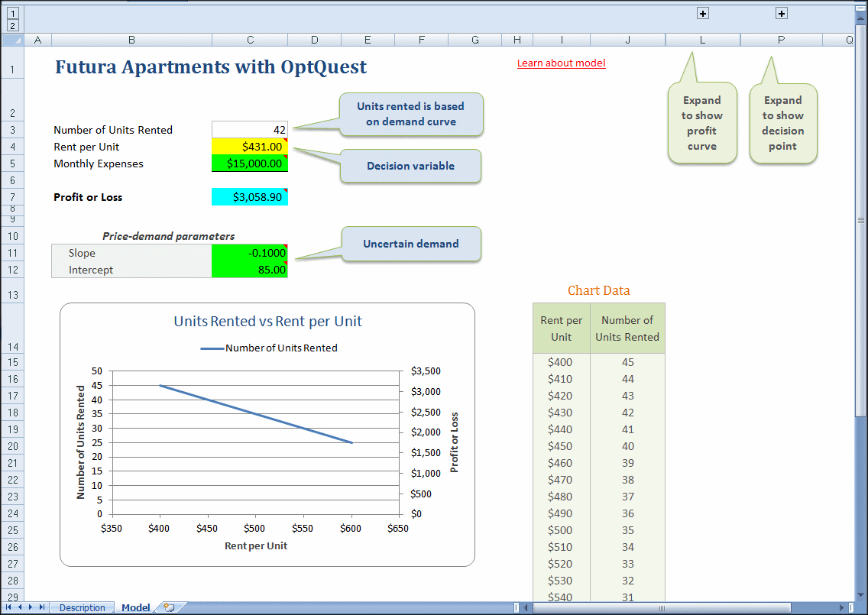Go to the first sheet tab arrow
Viewport: 868px width, 615px height.
[9, 607]
